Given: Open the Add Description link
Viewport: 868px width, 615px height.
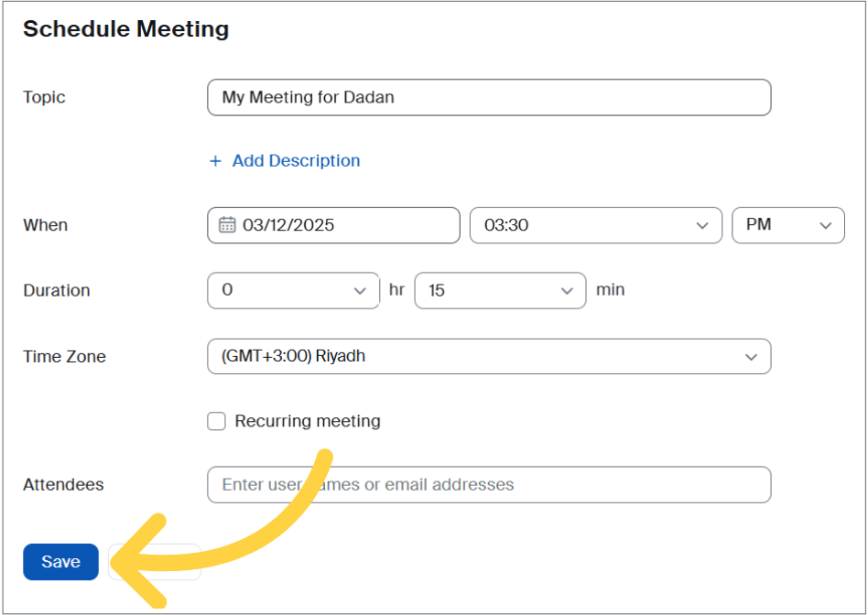Looking at the screenshot, I should click(296, 160).
